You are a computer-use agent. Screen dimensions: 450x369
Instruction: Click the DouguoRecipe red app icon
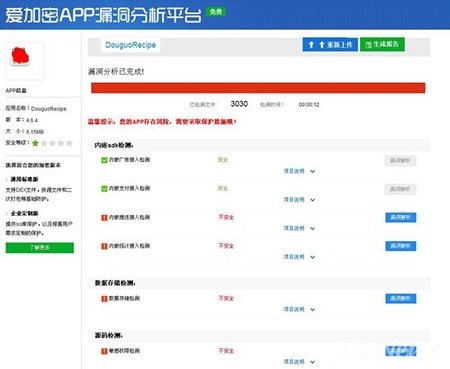point(20,56)
